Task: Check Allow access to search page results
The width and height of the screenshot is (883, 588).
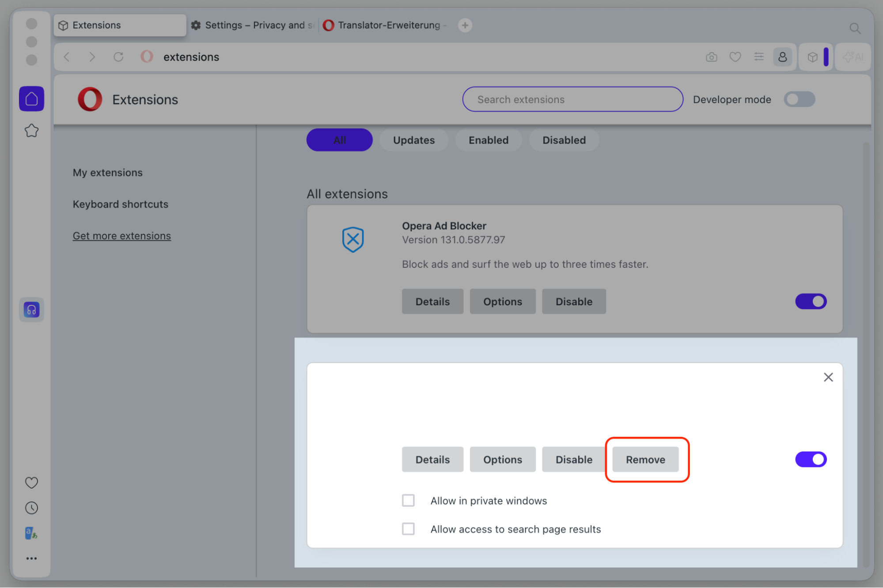Action: (x=408, y=529)
